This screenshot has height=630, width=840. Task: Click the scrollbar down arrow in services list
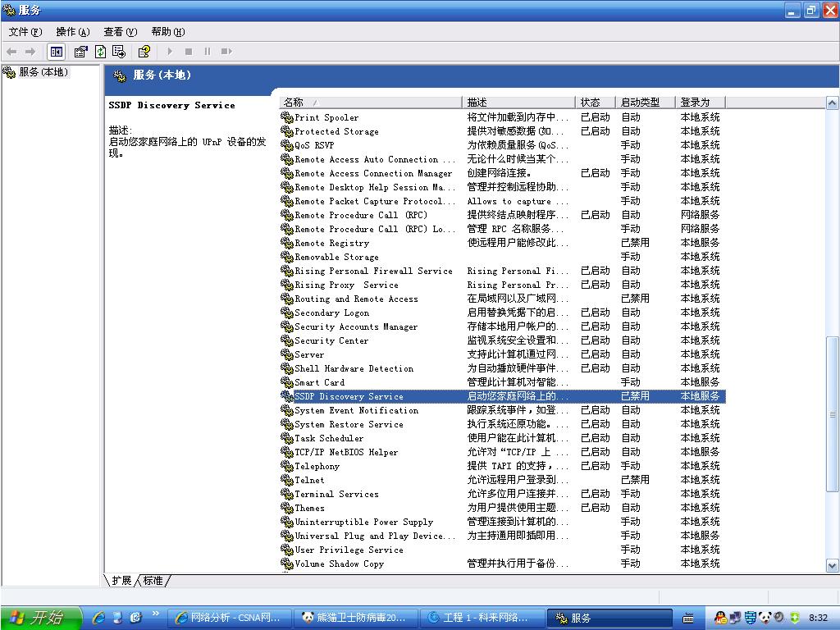(832, 565)
